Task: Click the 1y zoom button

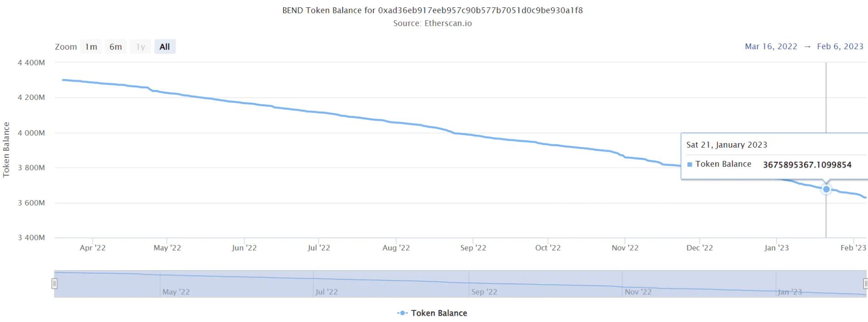Action: [x=141, y=47]
